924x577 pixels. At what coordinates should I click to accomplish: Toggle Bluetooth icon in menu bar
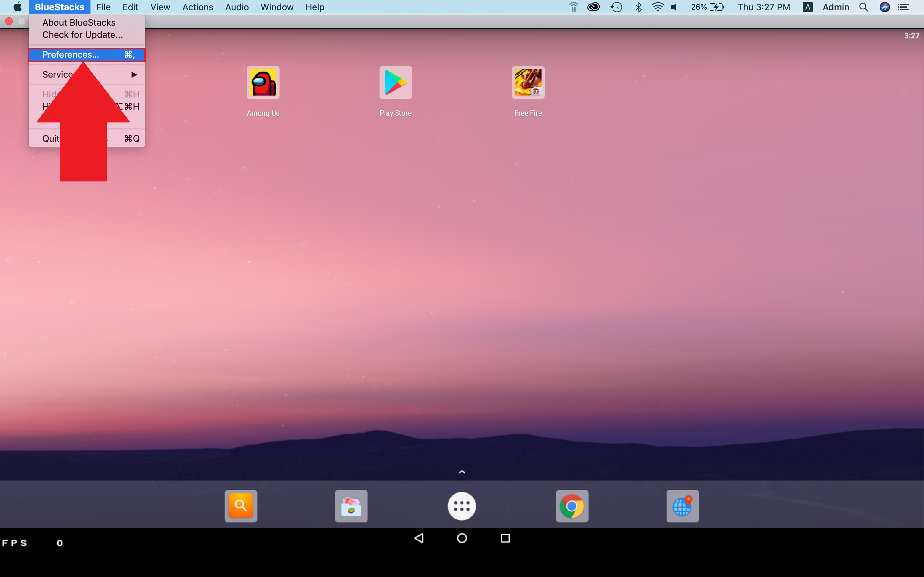pyautogui.click(x=637, y=7)
